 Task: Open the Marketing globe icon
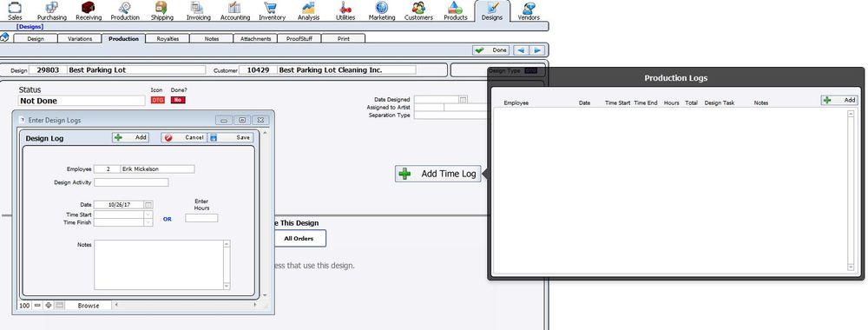[x=381, y=8]
